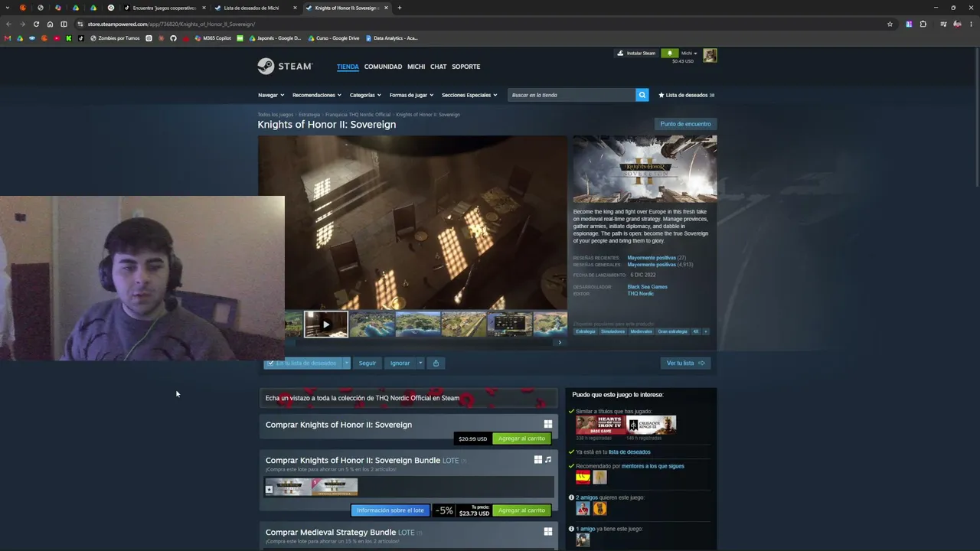980x551 pixels.
Task: Click the Hearts of Iron IV game image
Action: pyautogui.click(x=599, y=425)
